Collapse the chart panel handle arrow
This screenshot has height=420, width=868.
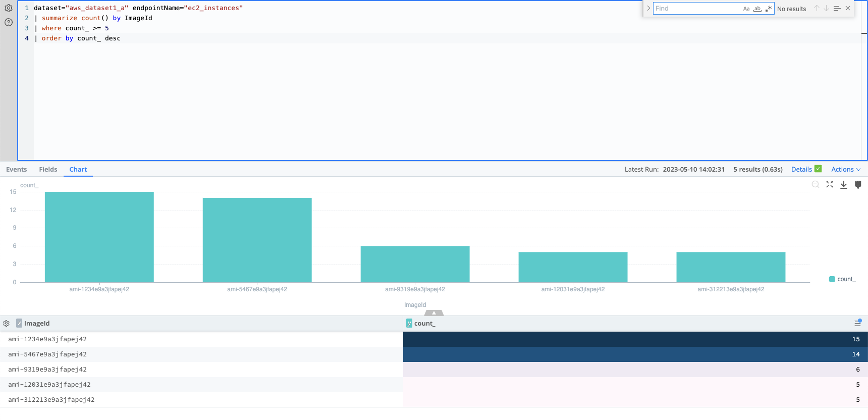(x=434, y=313)
